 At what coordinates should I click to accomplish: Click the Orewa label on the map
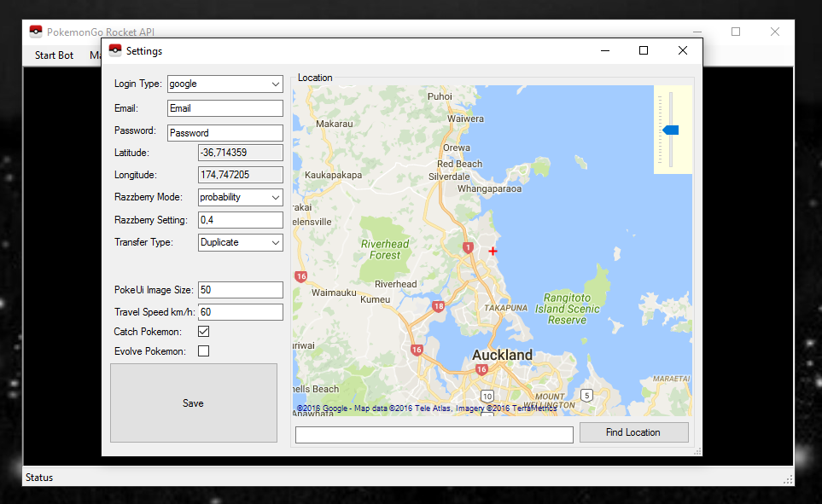457,148
